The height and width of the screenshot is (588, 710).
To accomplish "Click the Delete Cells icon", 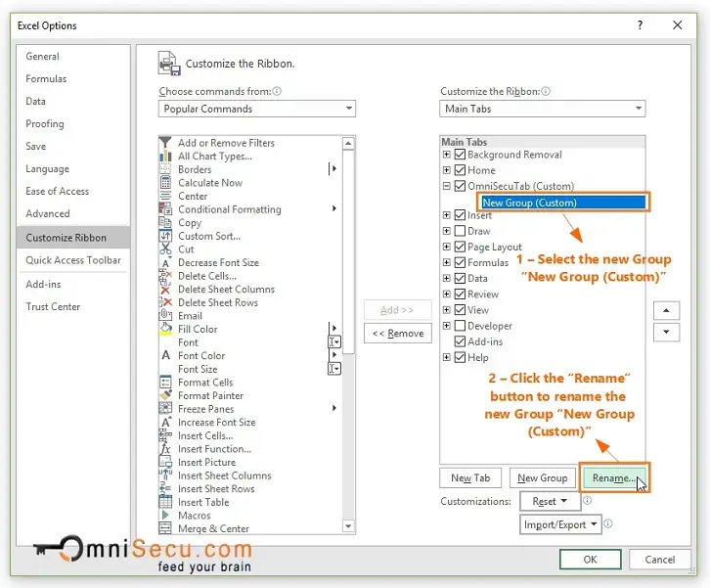I will coord(165,276).
